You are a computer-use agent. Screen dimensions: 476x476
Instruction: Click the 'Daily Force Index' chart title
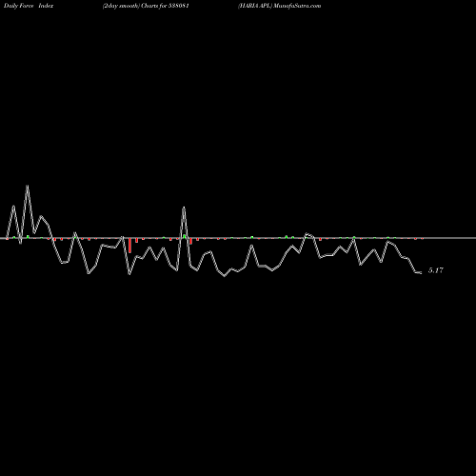click(x=29, y=6)
